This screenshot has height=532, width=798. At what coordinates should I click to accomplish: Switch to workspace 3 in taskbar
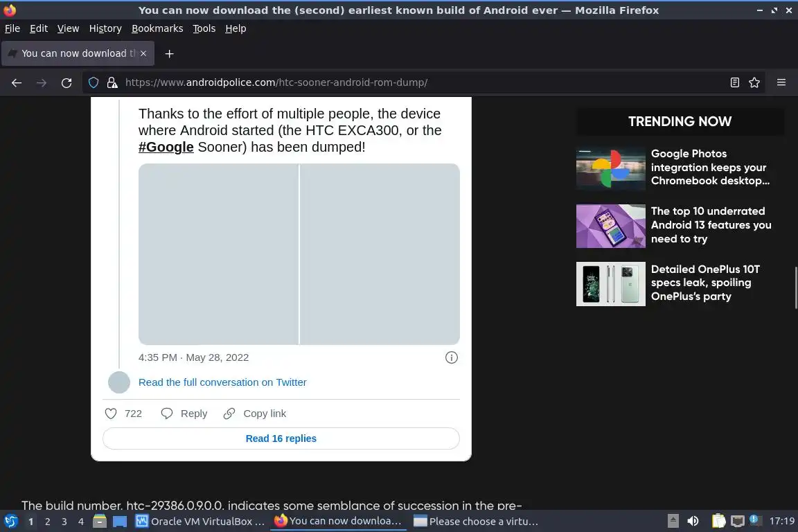click(64, 522)
